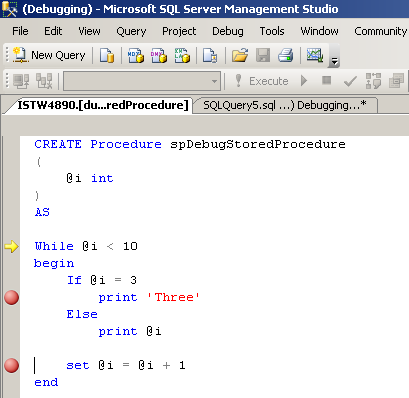Viewport: 409px width, 398px height.
Task: Open the Project menu
Action: tap(179, 31)
